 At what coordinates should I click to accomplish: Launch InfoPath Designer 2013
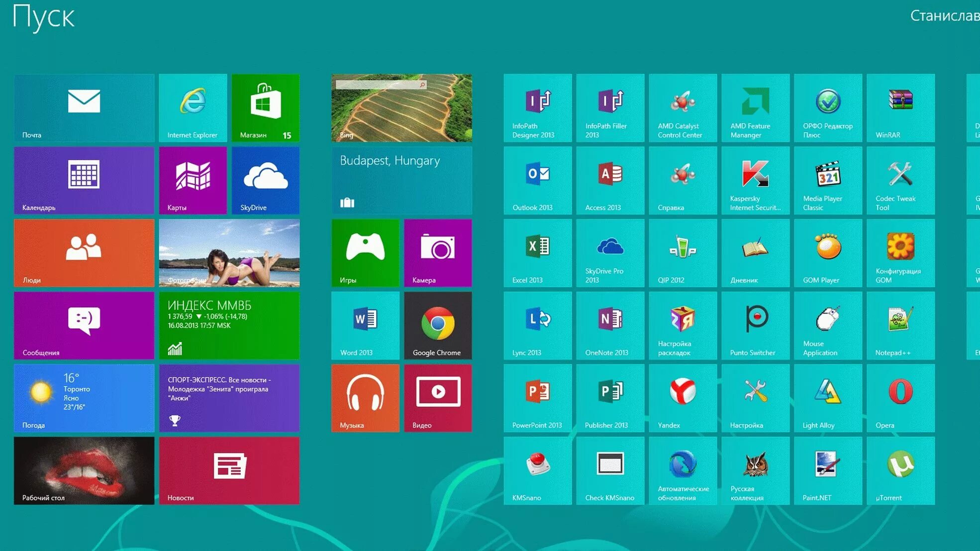tap(538, 108)
